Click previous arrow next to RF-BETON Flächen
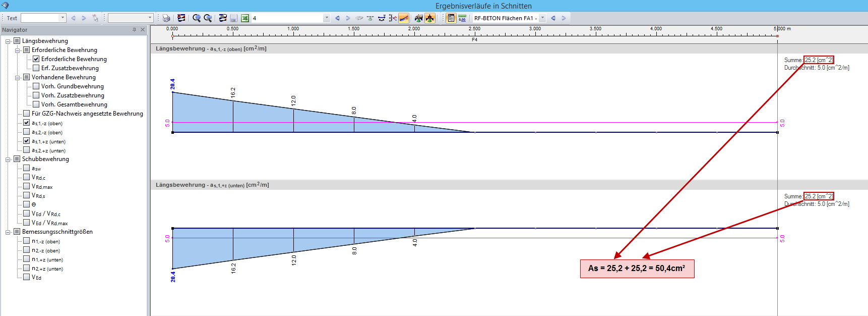This screenshot has height=316, width=868. coord(553,18)
